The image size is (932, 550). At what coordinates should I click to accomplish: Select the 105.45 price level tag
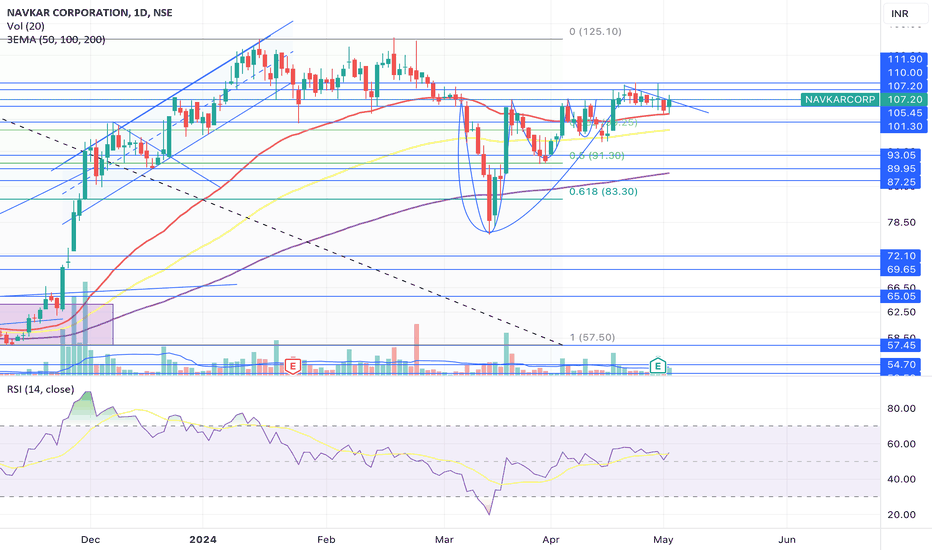904,113
